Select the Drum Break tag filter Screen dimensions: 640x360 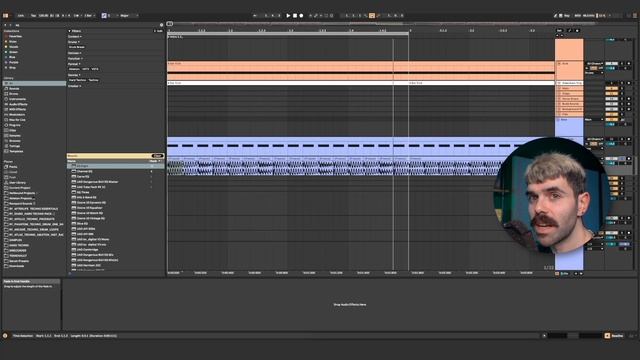[x=77, y=47]
